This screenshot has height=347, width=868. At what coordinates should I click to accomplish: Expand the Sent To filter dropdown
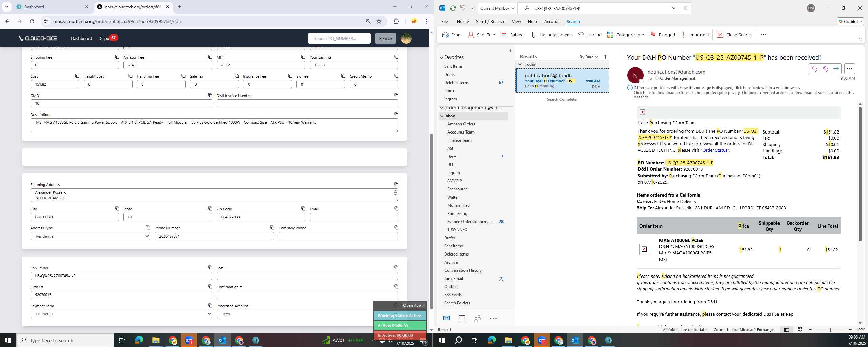pos(481,35)
